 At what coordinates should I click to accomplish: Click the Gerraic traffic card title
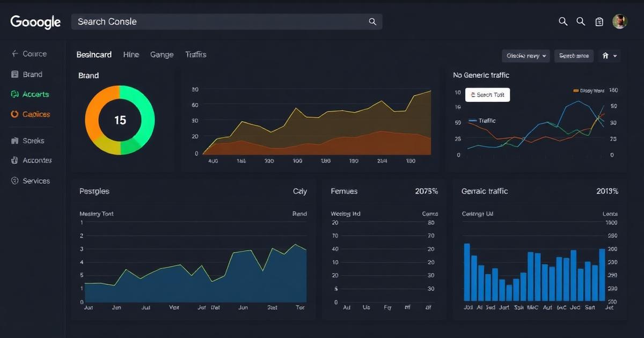point(485,191)
